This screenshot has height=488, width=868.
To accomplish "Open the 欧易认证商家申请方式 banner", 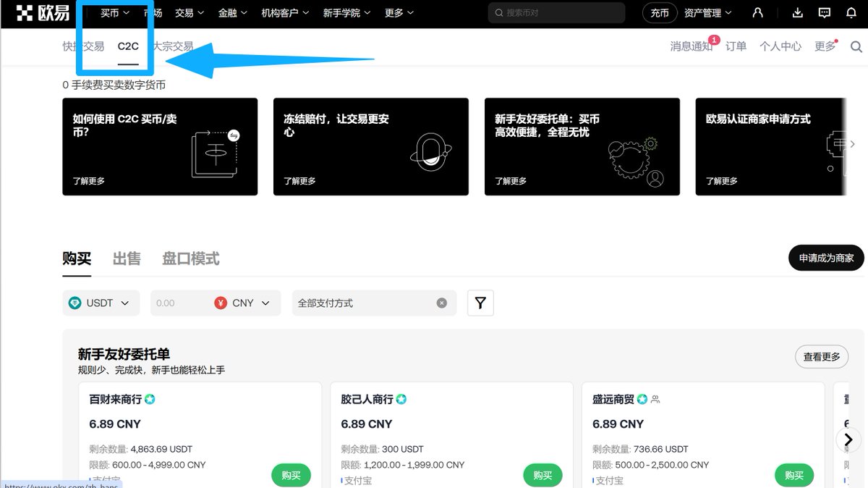I will coord(771,147).
